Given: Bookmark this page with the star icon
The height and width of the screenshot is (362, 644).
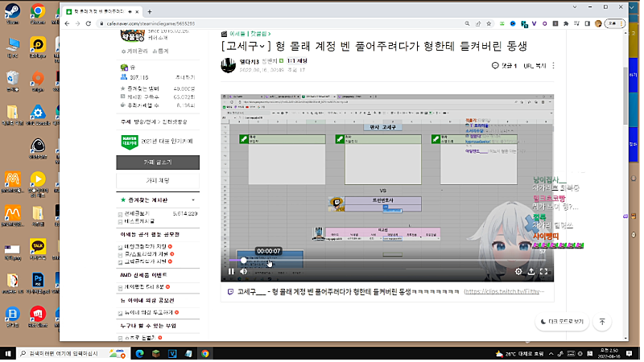Looking at the screenshot, I should (x=489, y=24).
